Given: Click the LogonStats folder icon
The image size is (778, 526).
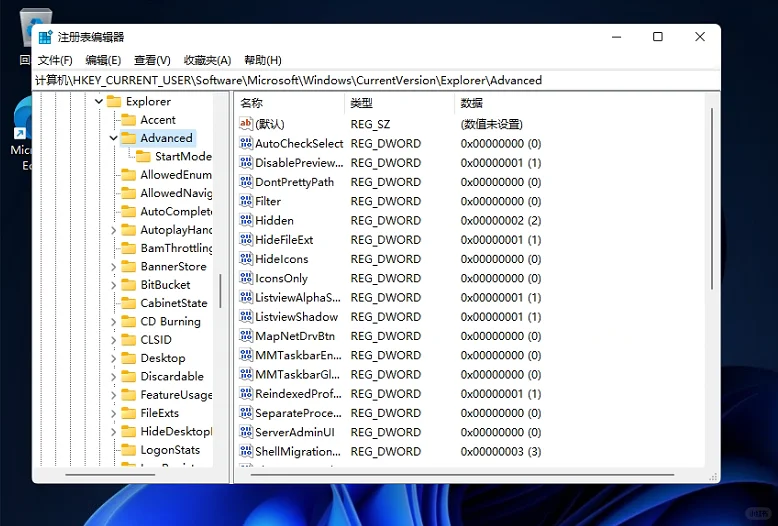Looking at the screenshot, I should [129, 450].
